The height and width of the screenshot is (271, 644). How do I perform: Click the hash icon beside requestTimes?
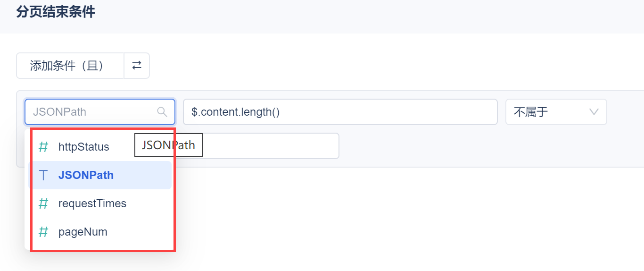point(43,203)
